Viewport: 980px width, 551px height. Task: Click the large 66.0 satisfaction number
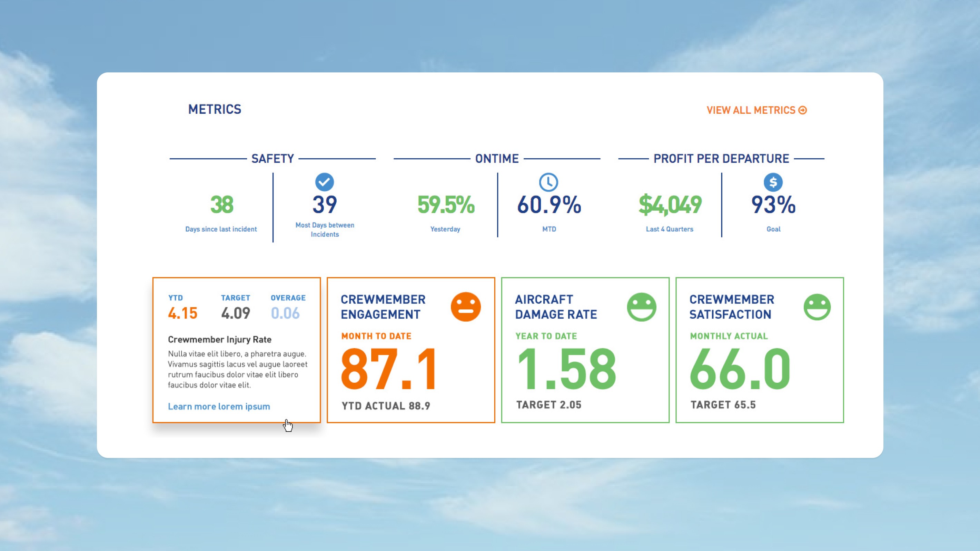[x=740, y=369]
